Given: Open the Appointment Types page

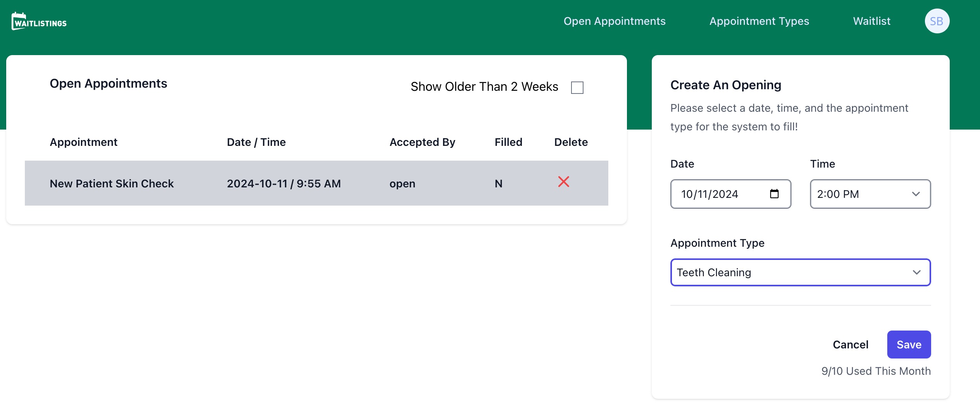Looking at the screenshot, I should [759, 21].
